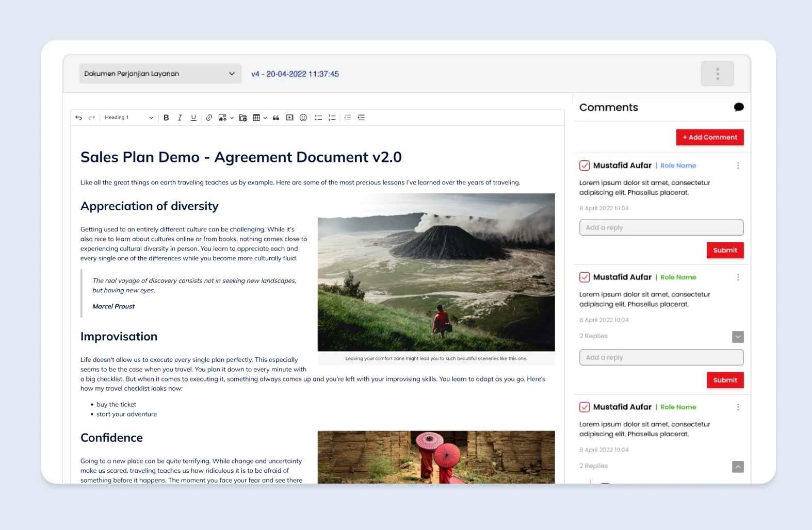Click the Undo arrow in editor toolbar
812x530 pixels.
(x=78, y=118)
